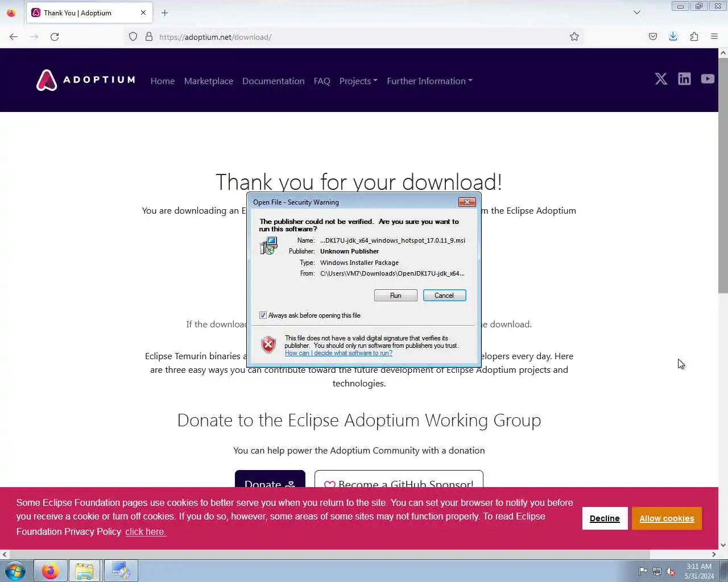Open Windows Explorer from the taskbar
Image resolution: width=728 pixels, height=582 pixels.
coord(84,571)
